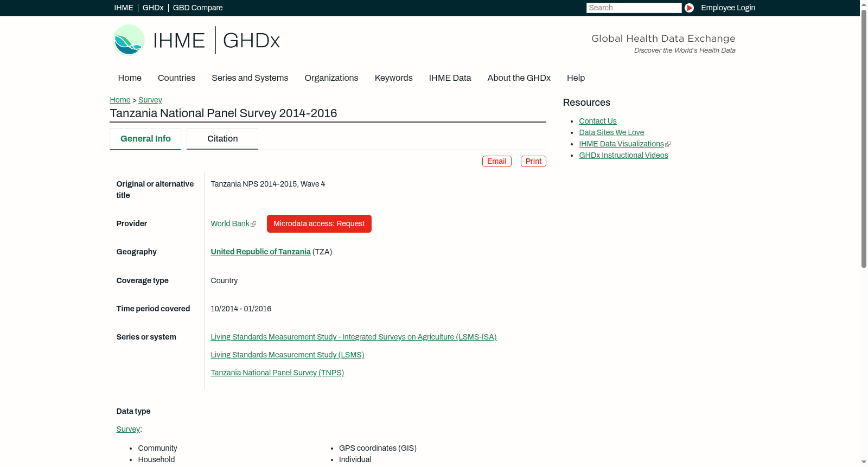This screenshot has height=467, width=868.
Task: Click the Home breadcrumb link
Action: (120, 100)
